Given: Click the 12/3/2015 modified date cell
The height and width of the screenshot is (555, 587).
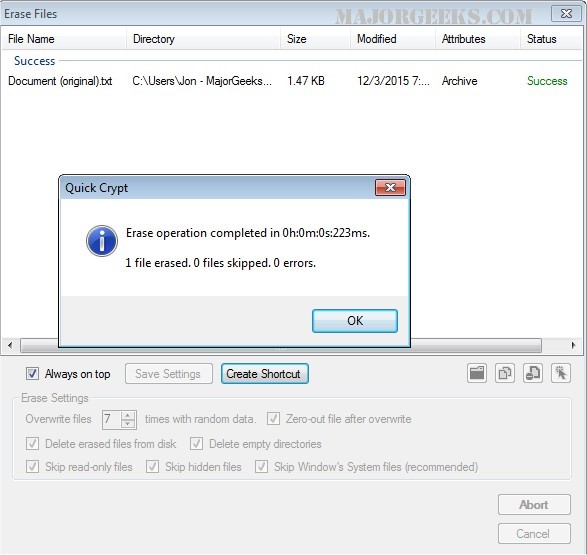Looking at the screenshot, I should click(x=393, y=81).
